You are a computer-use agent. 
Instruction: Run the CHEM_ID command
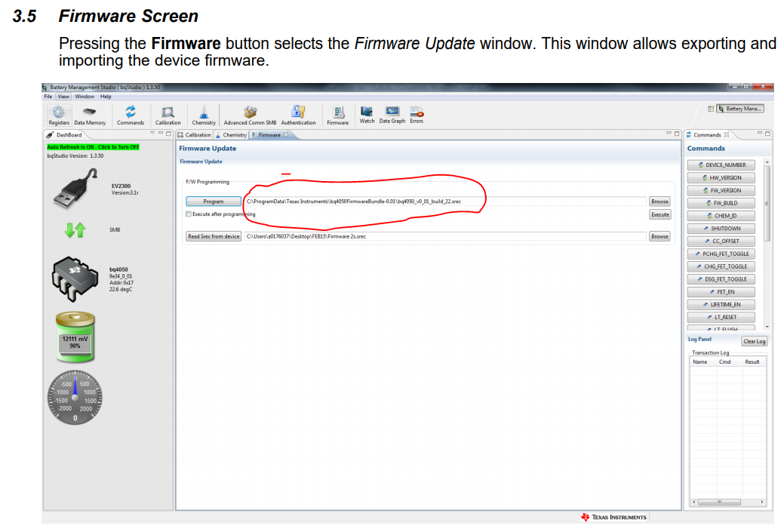[x=721, y=216]
